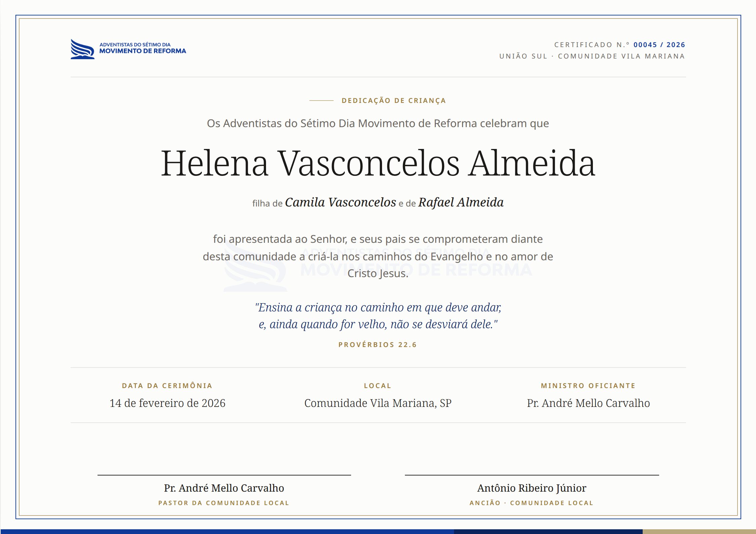The height and width of the screenshot is (534, 756).
Task: Click the mother's name Camila Vasconcelos
Action: [340, 202]
